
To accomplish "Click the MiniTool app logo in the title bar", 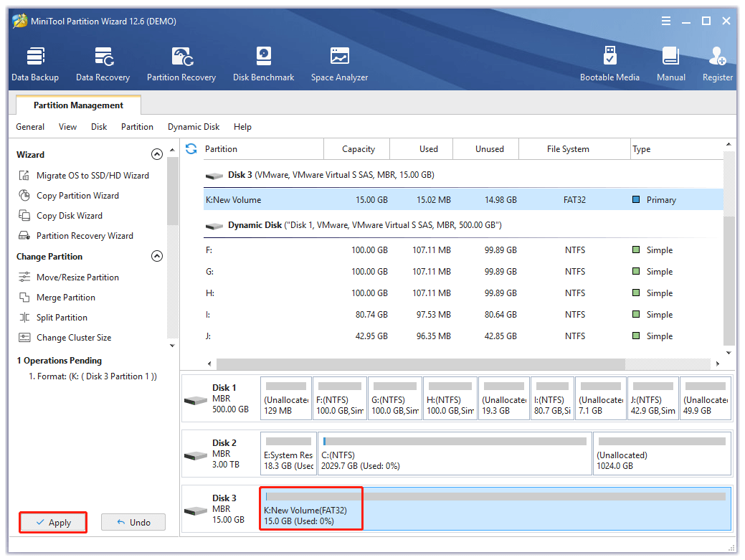I will [20, 21].
